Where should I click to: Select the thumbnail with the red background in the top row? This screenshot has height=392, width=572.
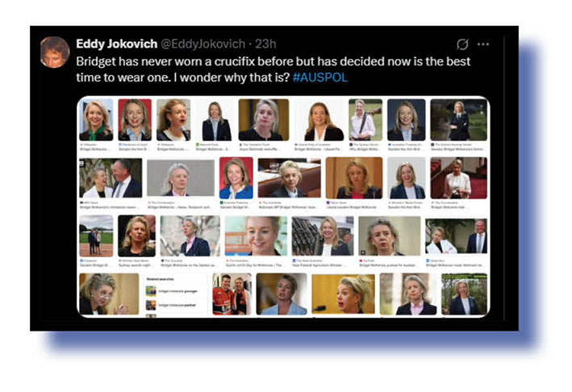click(x=135, y=119)
